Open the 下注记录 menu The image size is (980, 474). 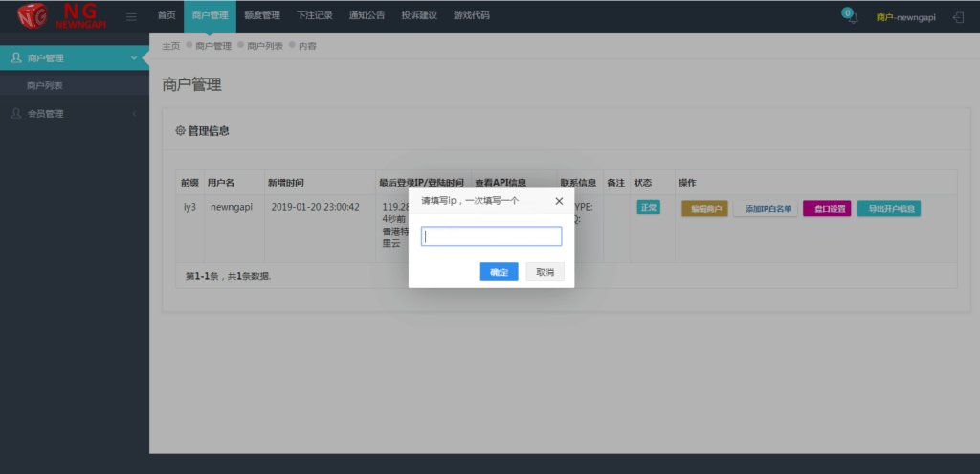tap(315, 16)
